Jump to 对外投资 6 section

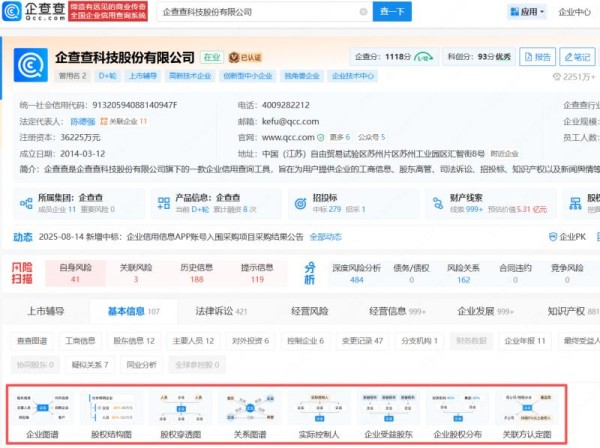tap(250, 340)
